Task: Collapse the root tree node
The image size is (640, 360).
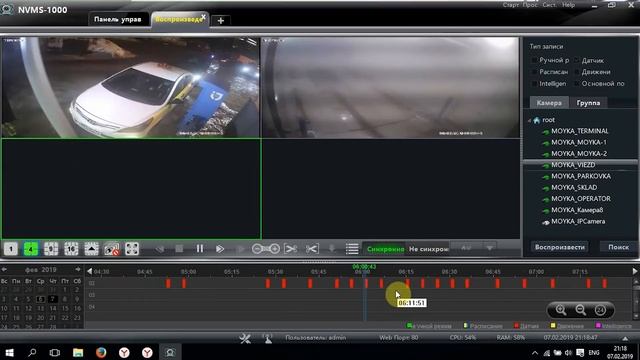Action: [x=529, y=120]
